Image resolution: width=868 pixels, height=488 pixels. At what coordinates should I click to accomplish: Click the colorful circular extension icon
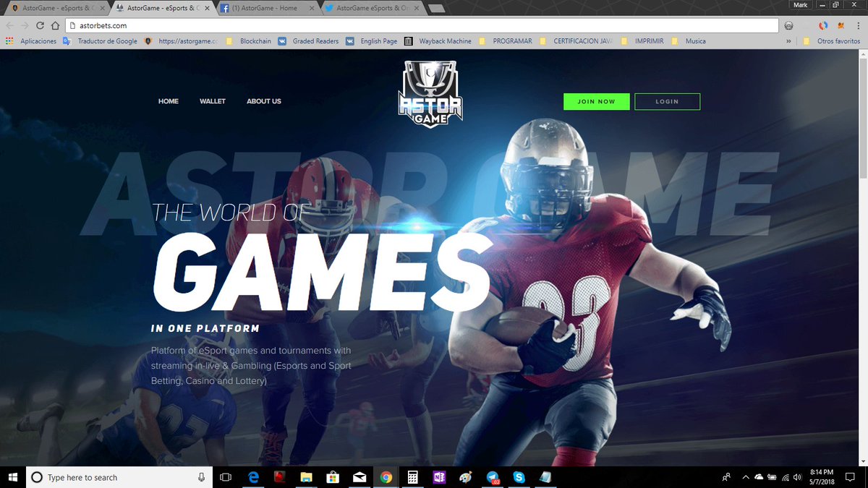[822, 25]
